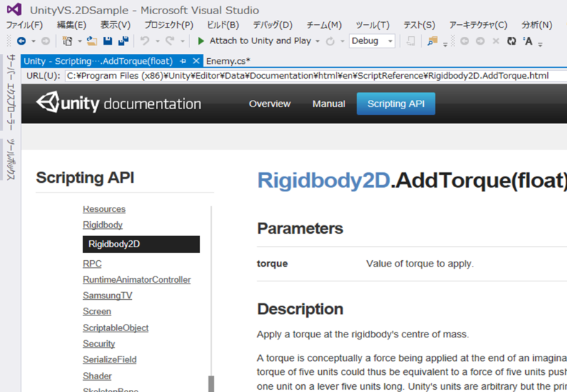The image size is (567, 392).
Task: Go to the Overview documentation section
Action: 270,103
